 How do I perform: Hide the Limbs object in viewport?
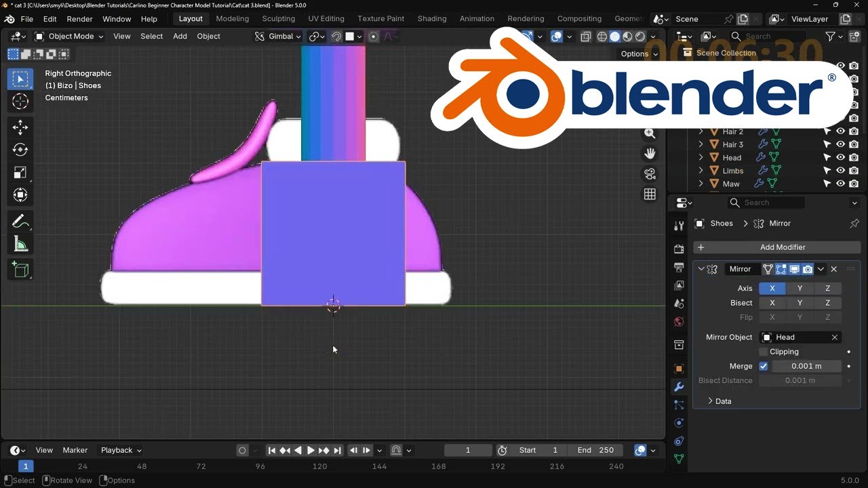point(840,171)
